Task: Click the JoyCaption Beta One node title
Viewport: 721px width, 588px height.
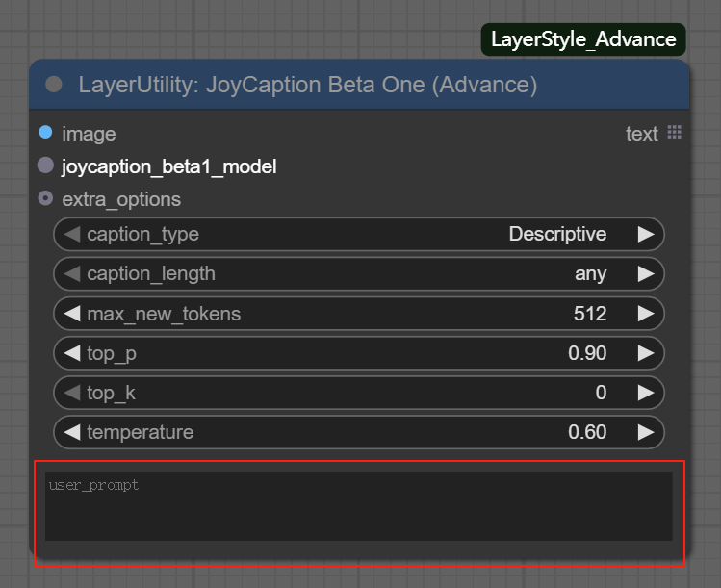Action: click(308, 85)
